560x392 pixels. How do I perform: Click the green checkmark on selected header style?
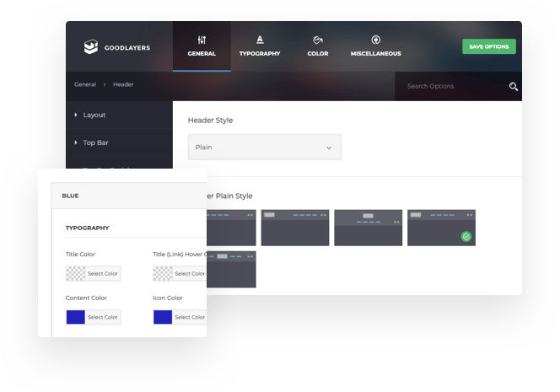point(466,237)
